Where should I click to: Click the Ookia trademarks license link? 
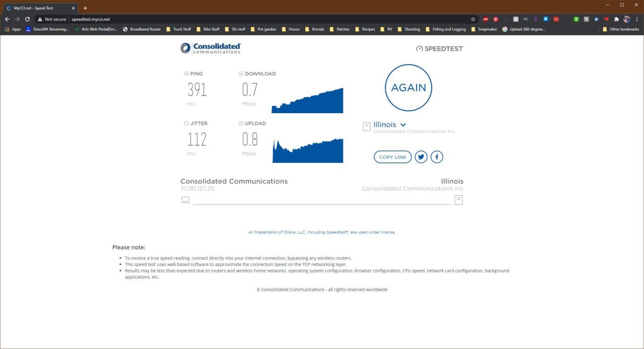click(x=322, y=232)
